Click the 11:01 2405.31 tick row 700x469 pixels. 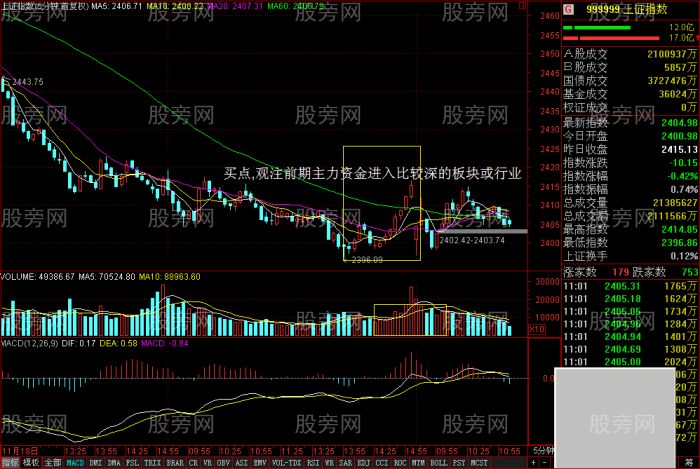630,286
